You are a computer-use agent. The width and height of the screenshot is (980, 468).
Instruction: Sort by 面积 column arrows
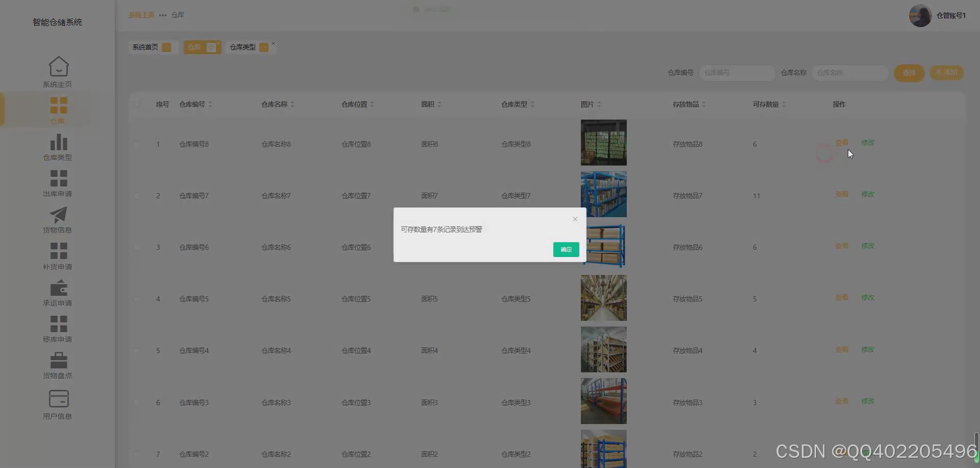[439, 104]
